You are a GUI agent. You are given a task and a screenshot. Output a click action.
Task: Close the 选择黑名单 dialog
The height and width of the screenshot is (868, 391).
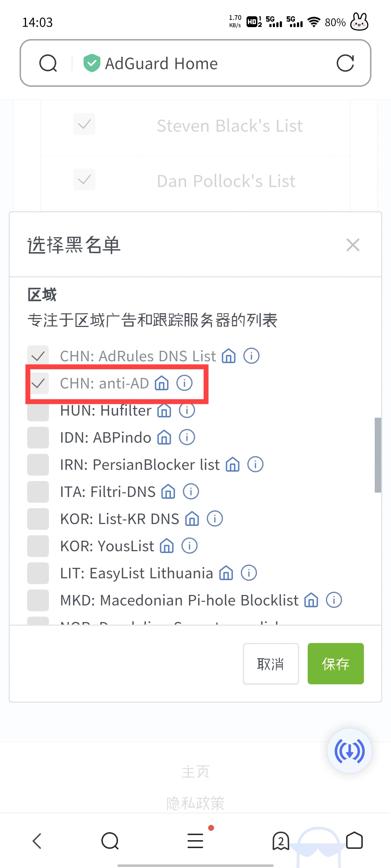point(352,245)
